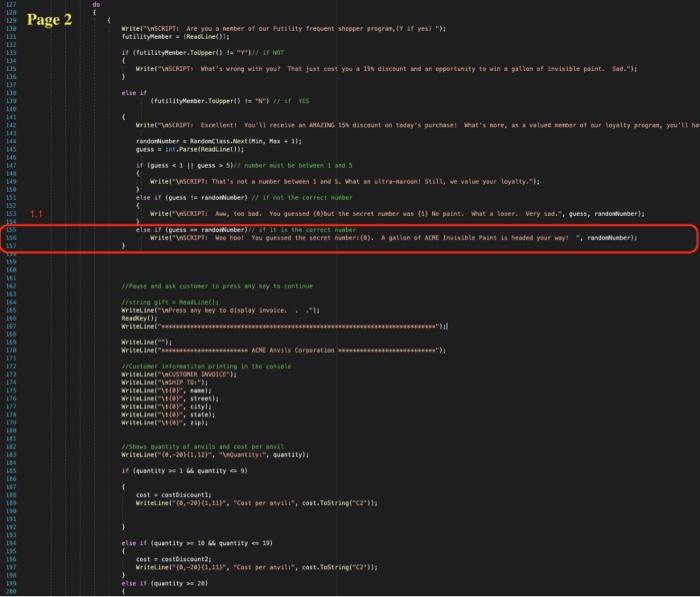Click the 'futilityMember = ReadLine()' assignment line

point(175,37)
